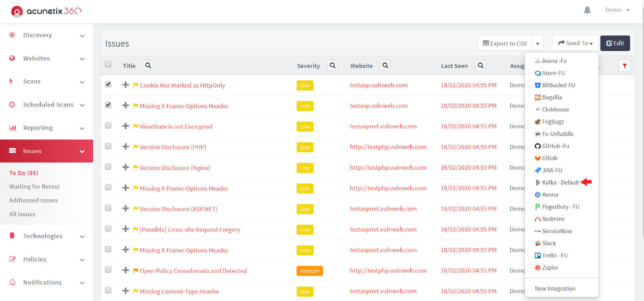644x301 pixels.
Task: Open the All Issues link
Action: coord(22,214)
